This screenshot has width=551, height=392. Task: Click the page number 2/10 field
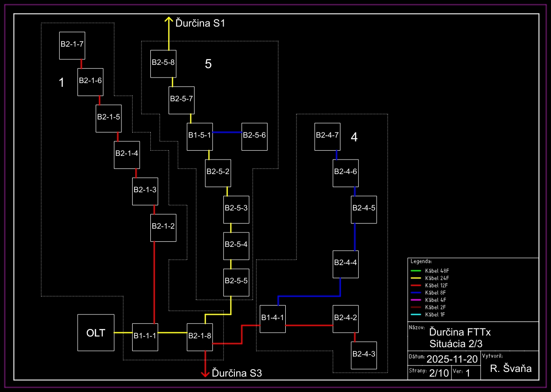click(438, 373)
